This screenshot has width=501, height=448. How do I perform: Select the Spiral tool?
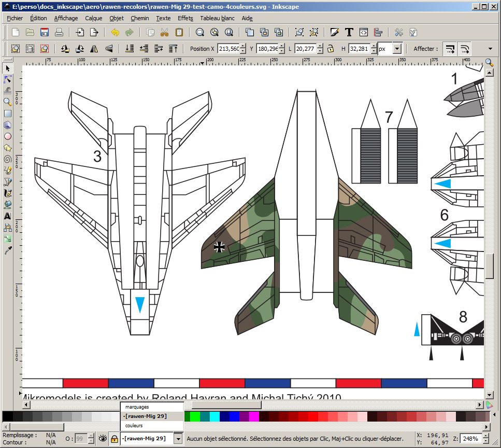[8, 159]
